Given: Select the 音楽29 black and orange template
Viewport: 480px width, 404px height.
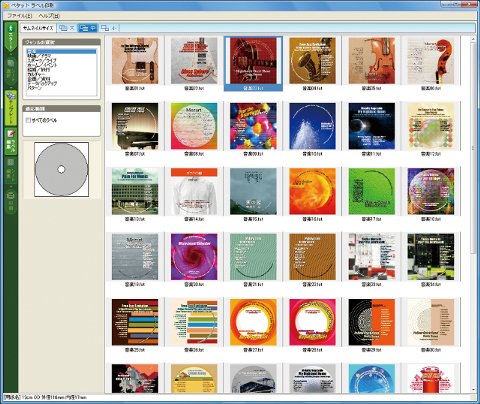Looking at the screenshot, I should 372,322.
